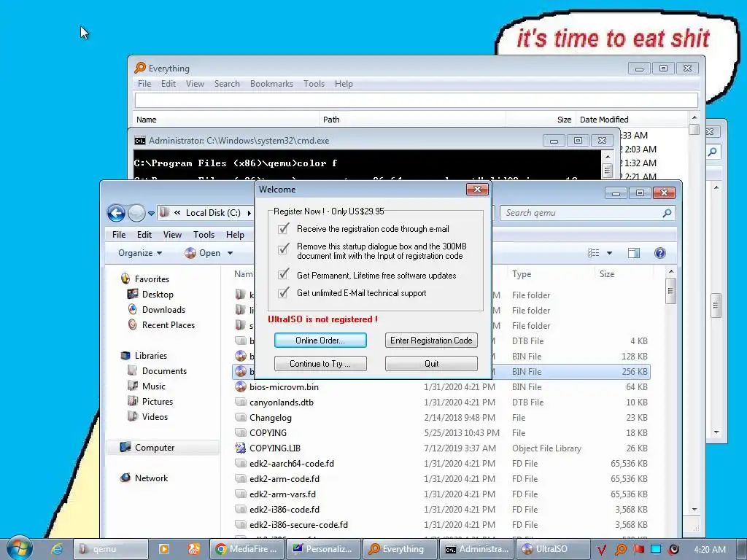Toggle the preview pane icon

point(634,253)
